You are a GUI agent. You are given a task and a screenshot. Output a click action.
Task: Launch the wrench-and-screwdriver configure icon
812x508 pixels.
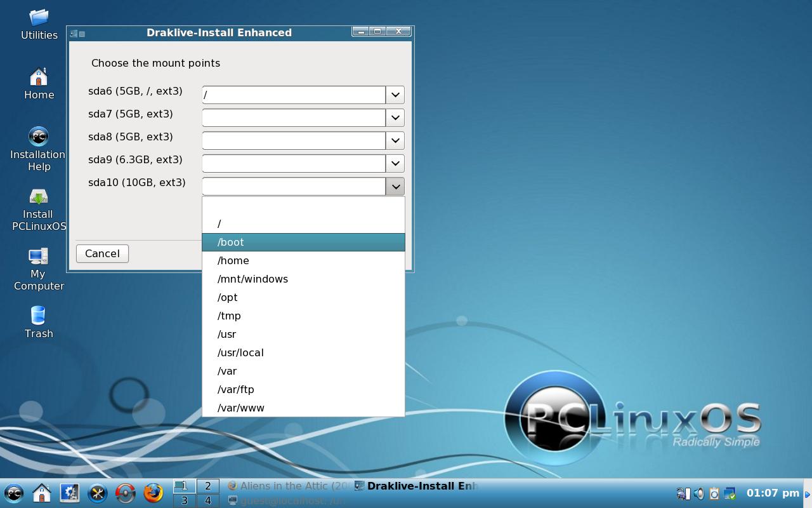pyautogui.click(x=98, y=493)
